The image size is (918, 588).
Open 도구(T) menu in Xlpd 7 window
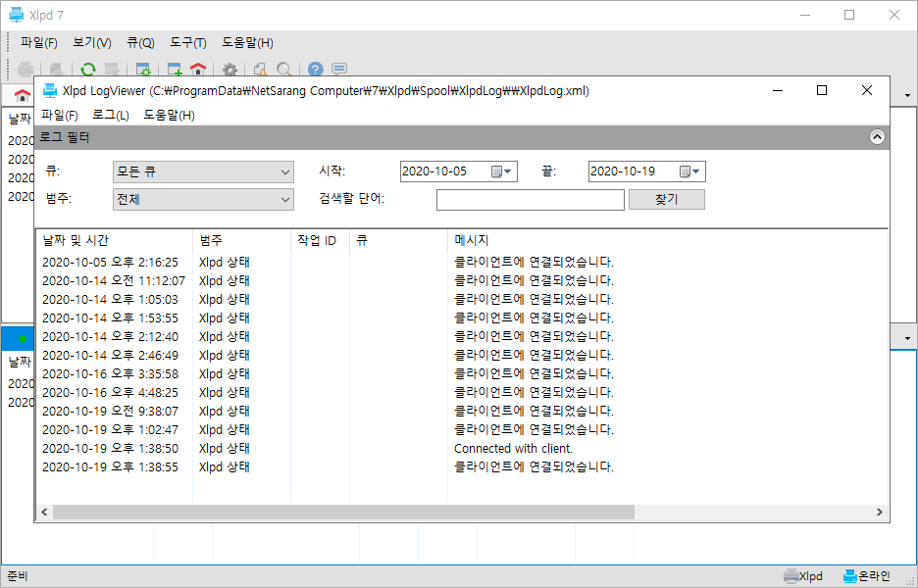(x=188, y=43)
